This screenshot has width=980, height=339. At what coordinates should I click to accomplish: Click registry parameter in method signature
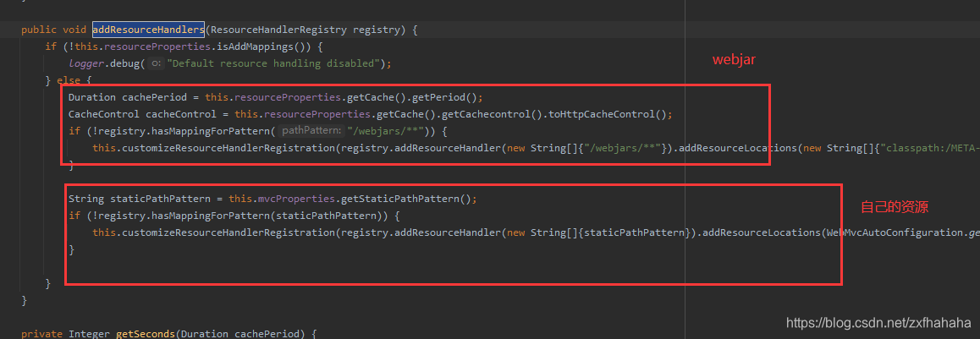pos(377,30)
